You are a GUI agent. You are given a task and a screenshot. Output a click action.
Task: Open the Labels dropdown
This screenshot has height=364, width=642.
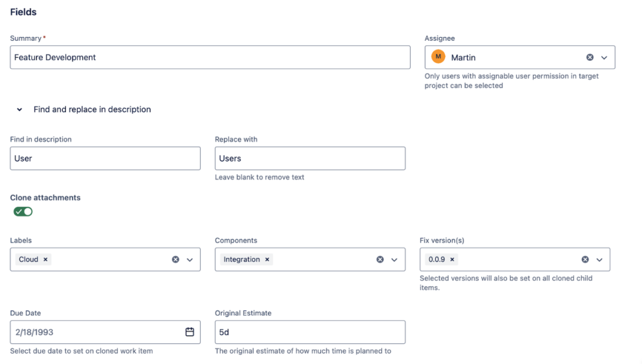coord(191,259)
